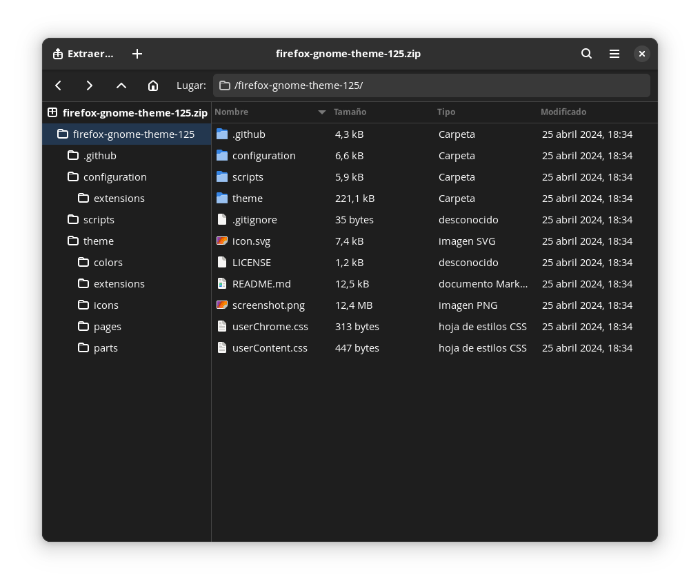The width and height of the screenshot is (700, 588).
Task: Close the archive manager window
Action: pos(642,54)
